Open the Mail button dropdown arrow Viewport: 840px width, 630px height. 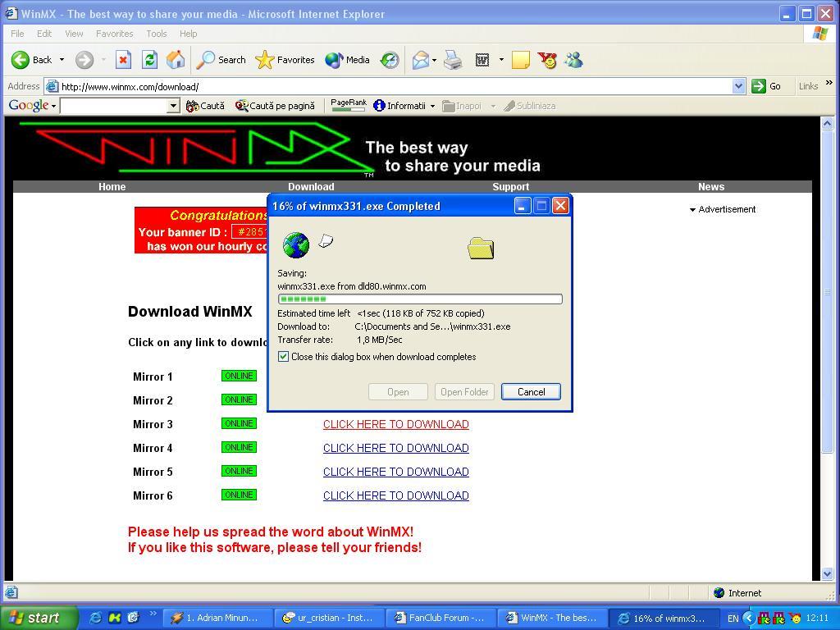[434, 59]
